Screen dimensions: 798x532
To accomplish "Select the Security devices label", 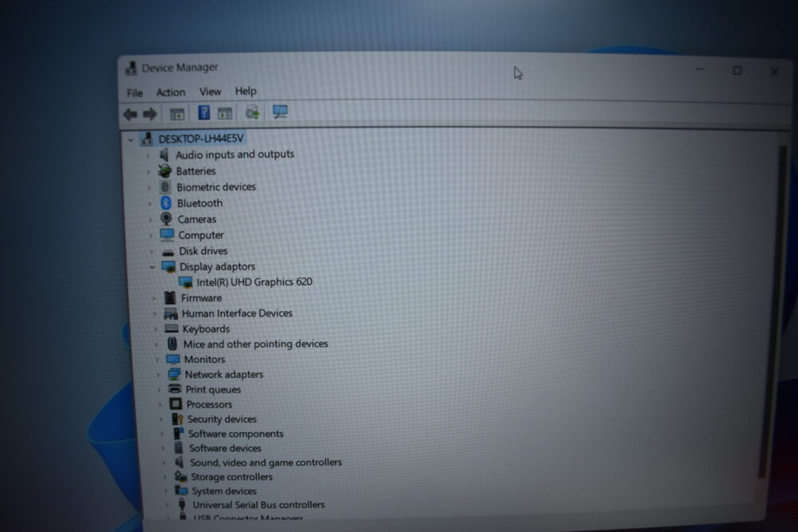I will [222, 419].
